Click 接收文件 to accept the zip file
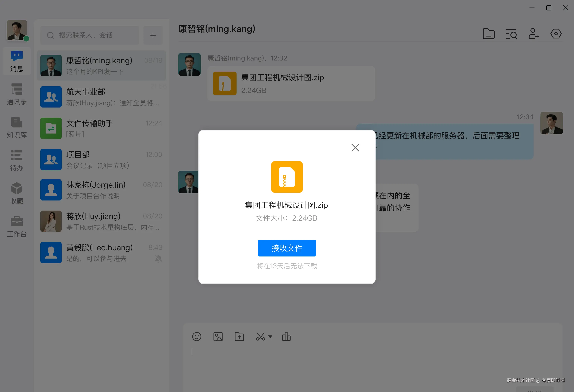 pos(286,248)
